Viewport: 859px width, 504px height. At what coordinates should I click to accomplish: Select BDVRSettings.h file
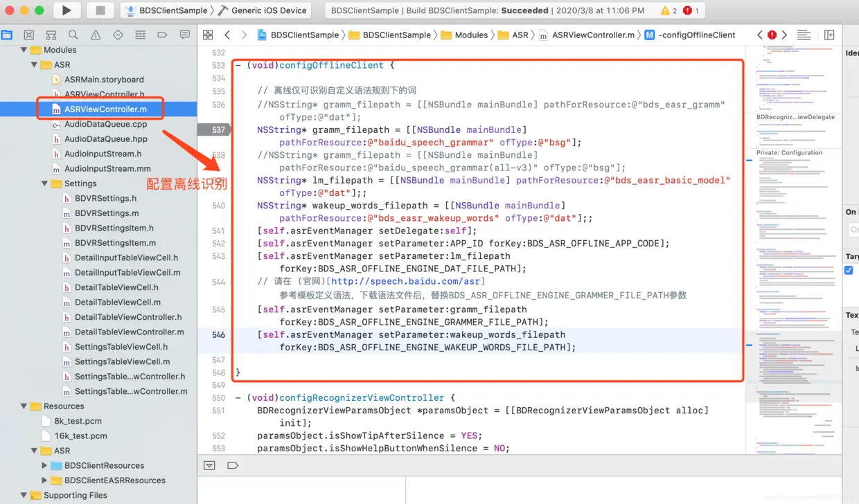(x=105, y=198)
